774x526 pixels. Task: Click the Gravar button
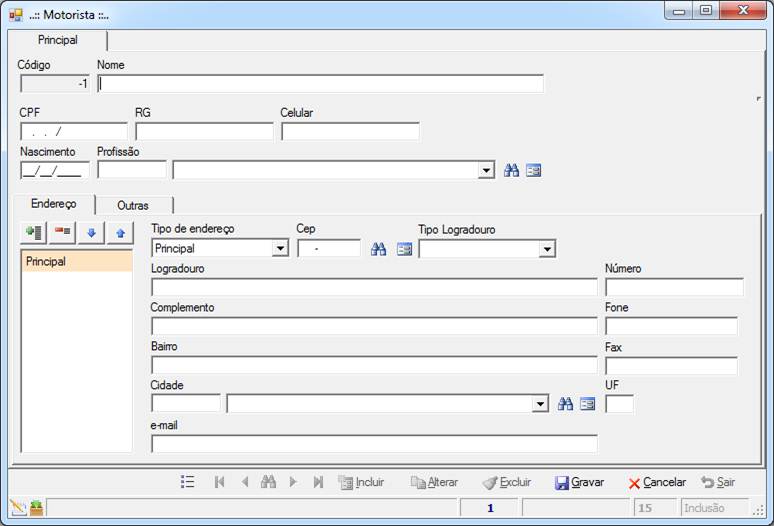(x=580, y=482)
